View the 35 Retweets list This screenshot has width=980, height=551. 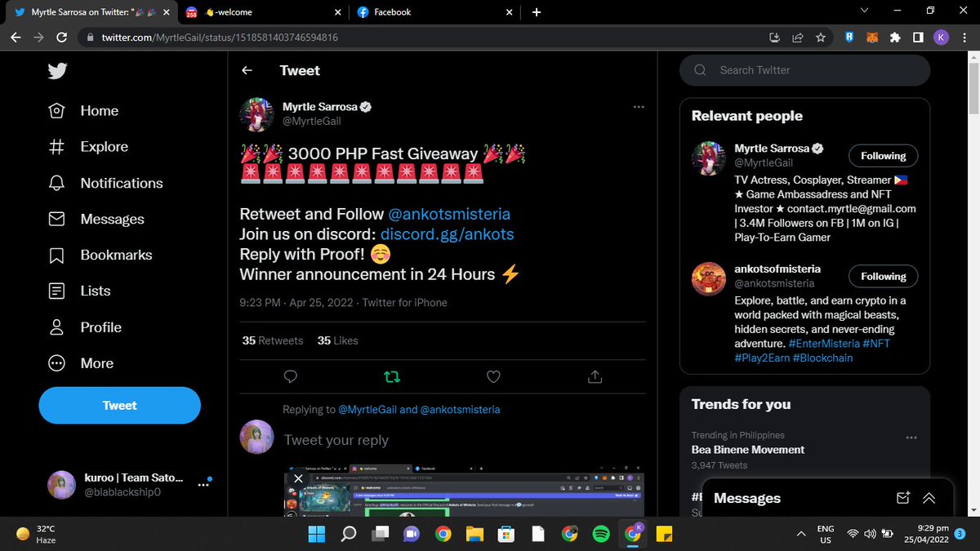click(x=273, y=340)
